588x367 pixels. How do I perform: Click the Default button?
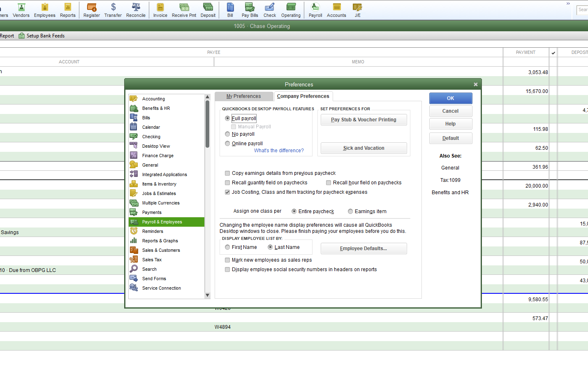451,138
